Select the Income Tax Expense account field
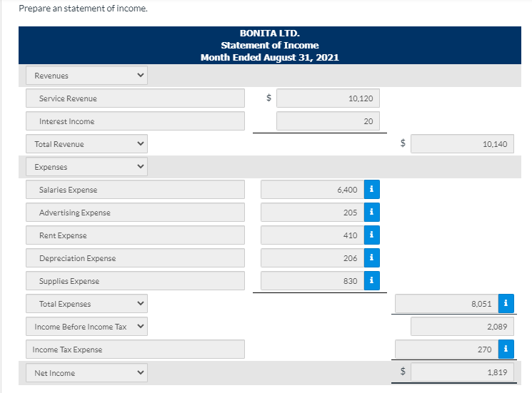 tap(135, 349)
